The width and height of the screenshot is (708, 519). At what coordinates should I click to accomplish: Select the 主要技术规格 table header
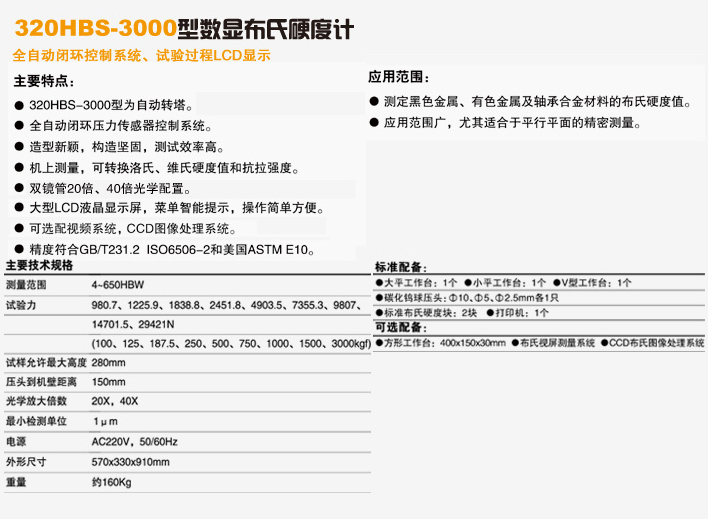coord(39,266)
